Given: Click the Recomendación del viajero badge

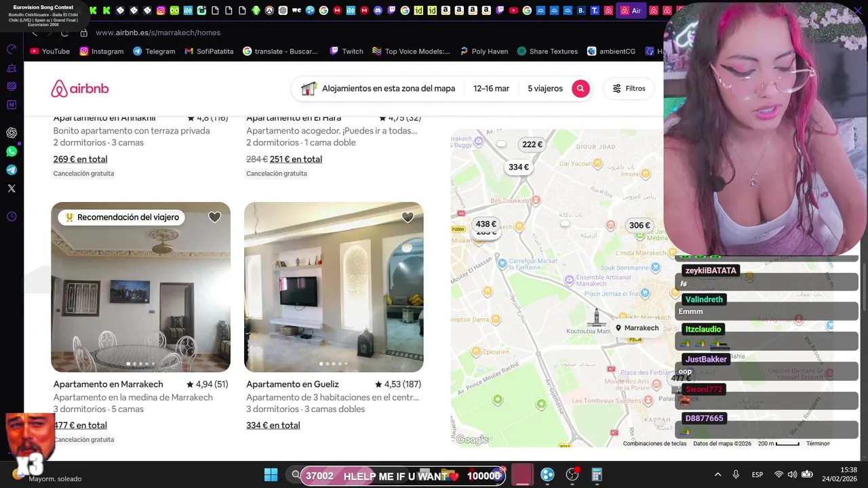Looking at the screenshot, I should 123,218.
